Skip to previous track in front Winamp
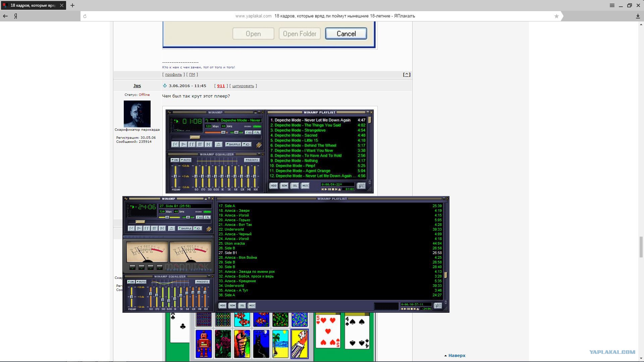The image size is (644, 362). [131, 228]
